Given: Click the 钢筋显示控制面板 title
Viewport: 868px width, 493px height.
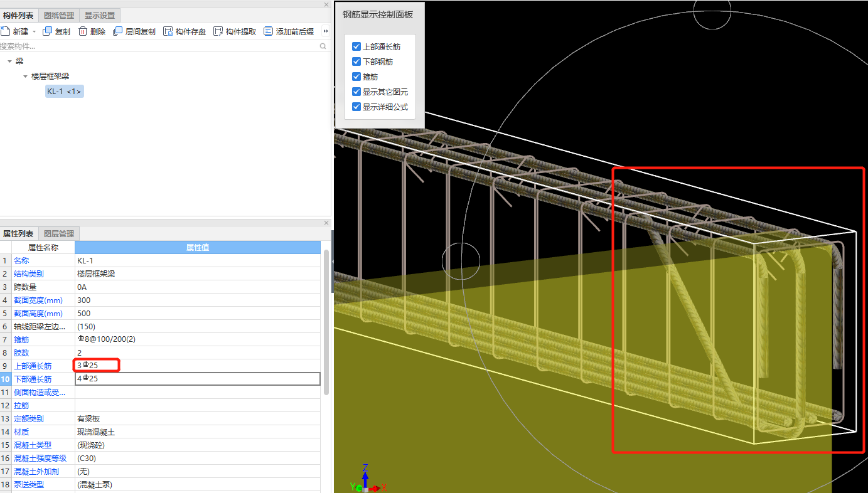Looking at the screenshot, I should [378, 15].
